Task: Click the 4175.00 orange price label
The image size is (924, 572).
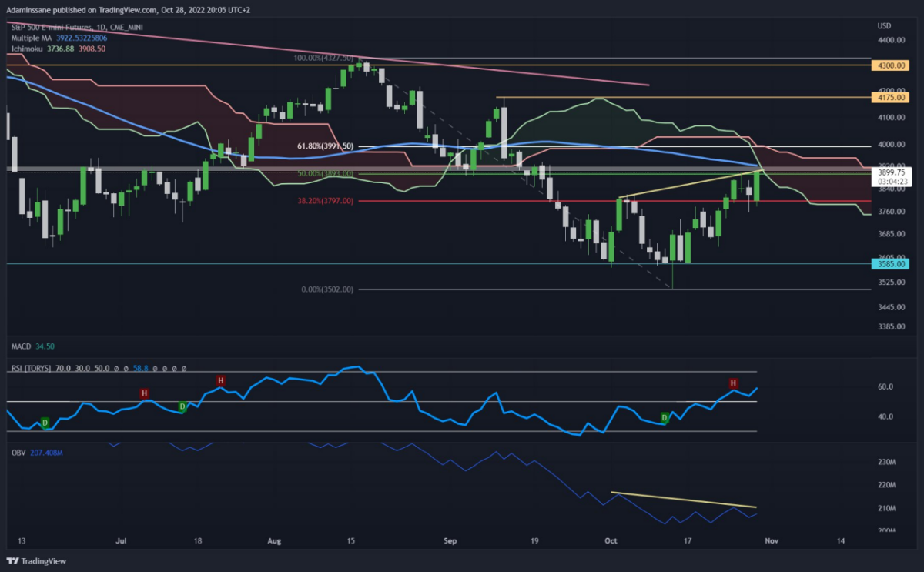Action: (x=891, y=98)
